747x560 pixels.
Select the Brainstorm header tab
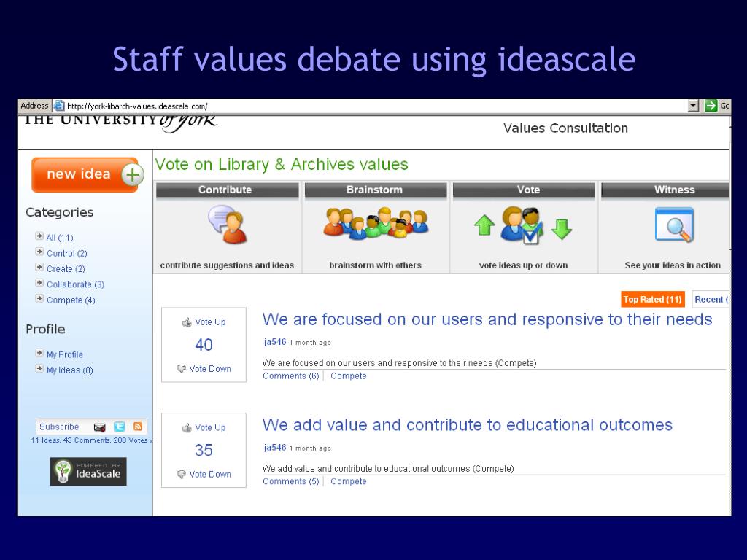tap(376, 190)
